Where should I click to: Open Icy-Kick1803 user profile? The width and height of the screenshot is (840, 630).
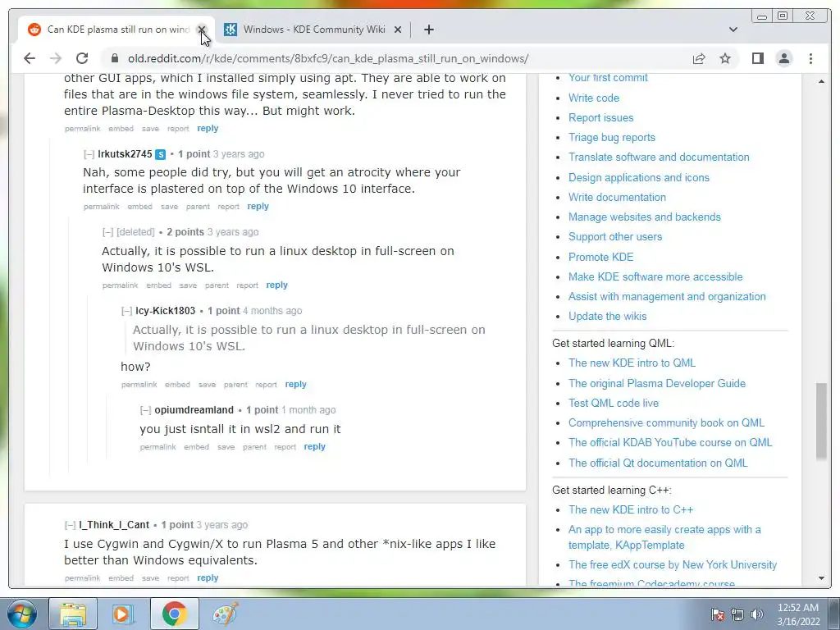coord(165,311)
